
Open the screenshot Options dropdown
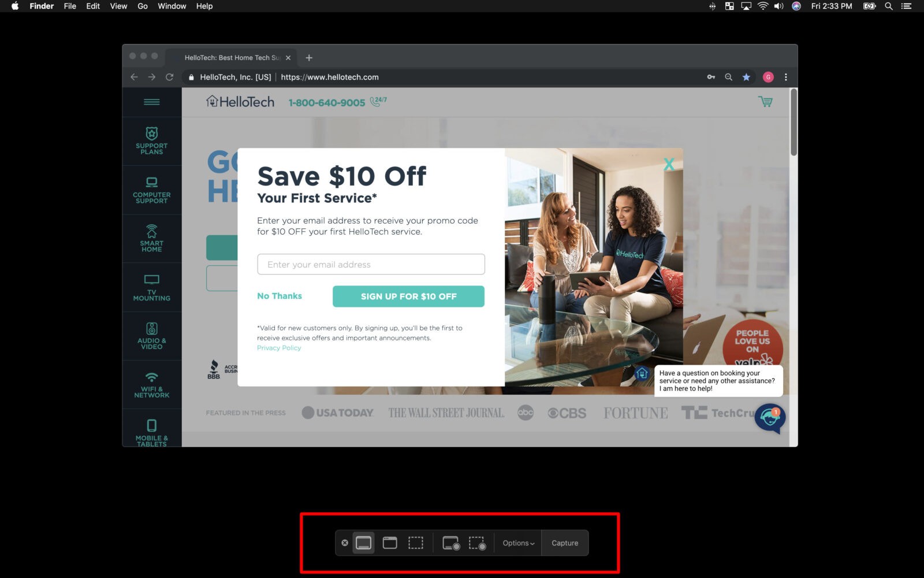(x=518, y=543)
